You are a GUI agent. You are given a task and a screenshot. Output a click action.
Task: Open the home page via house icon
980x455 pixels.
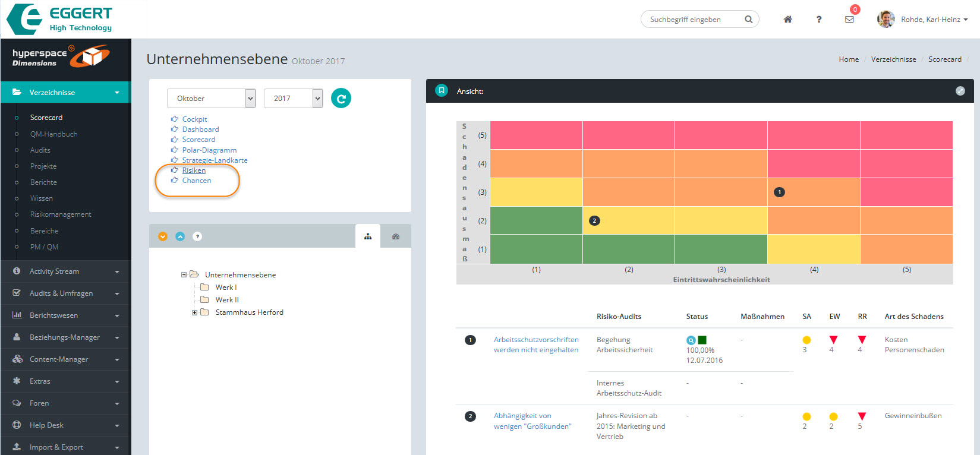coord(787,20)
